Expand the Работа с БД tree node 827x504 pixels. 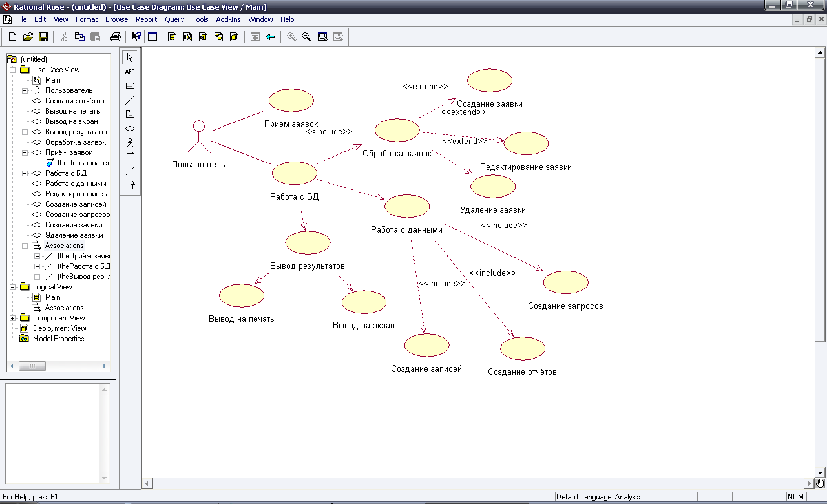pyautogui.click(x=25, y=173)
